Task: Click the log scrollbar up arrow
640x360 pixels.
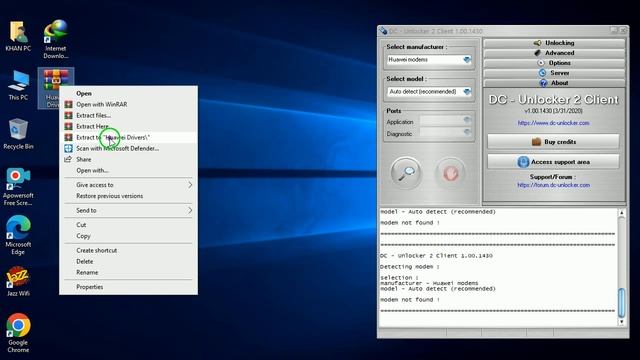Action: tap(621, 213)
